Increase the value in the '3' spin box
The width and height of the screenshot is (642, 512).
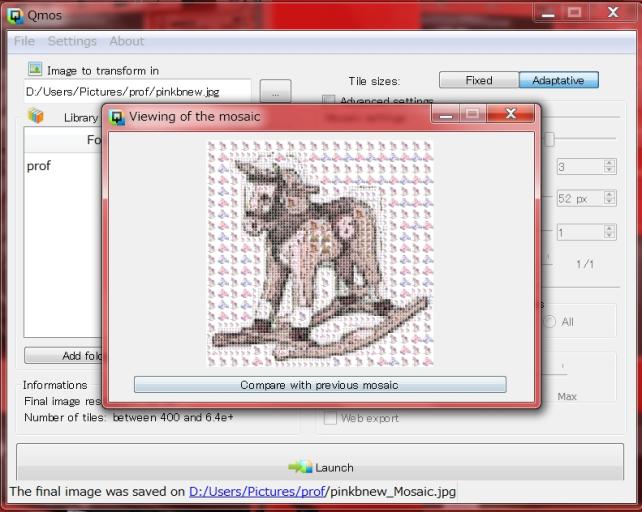609,163
